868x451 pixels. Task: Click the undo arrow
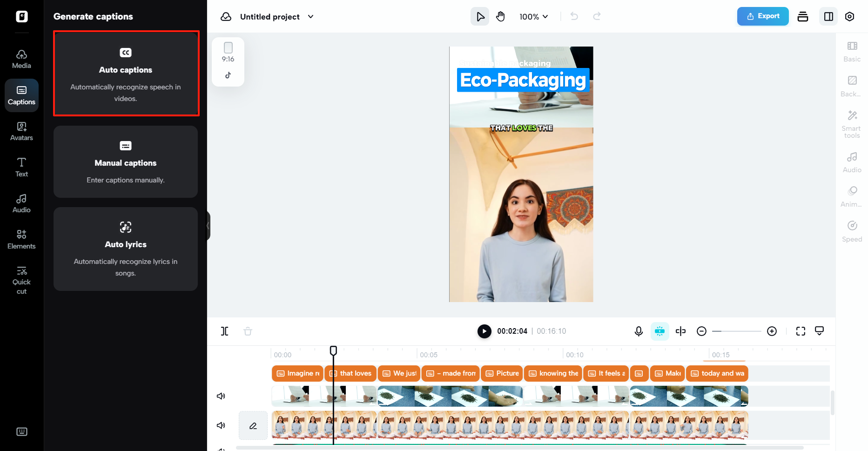point(574,17)
